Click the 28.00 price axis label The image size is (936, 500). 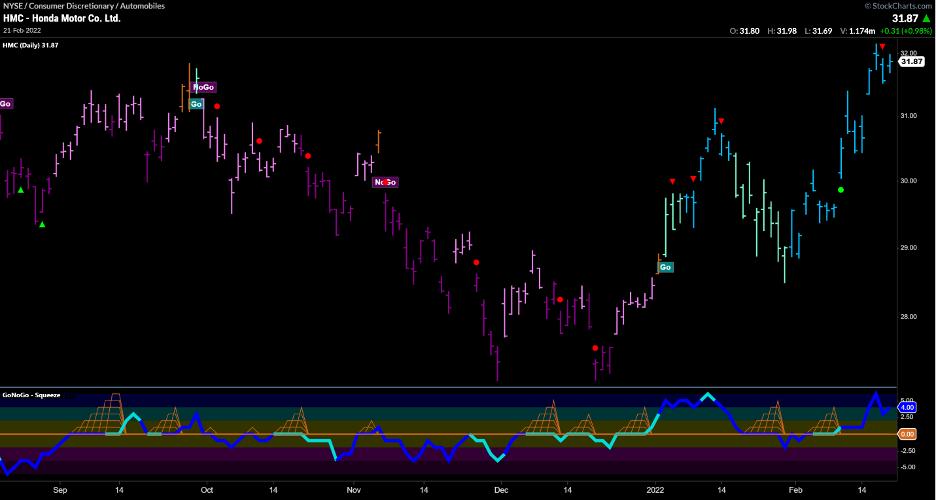coord(908,316)
